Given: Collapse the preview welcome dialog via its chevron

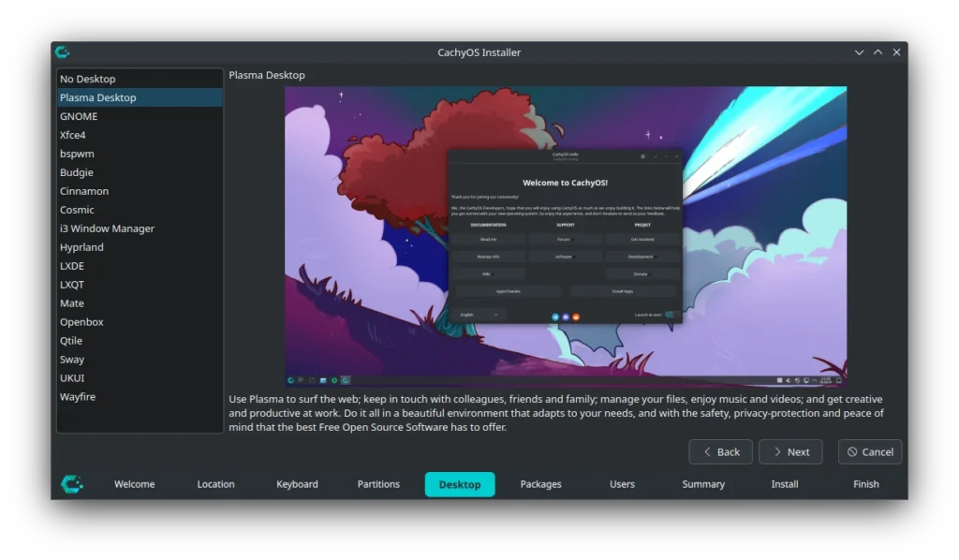Looking at the screenshot, I should [x=654, y=157].
